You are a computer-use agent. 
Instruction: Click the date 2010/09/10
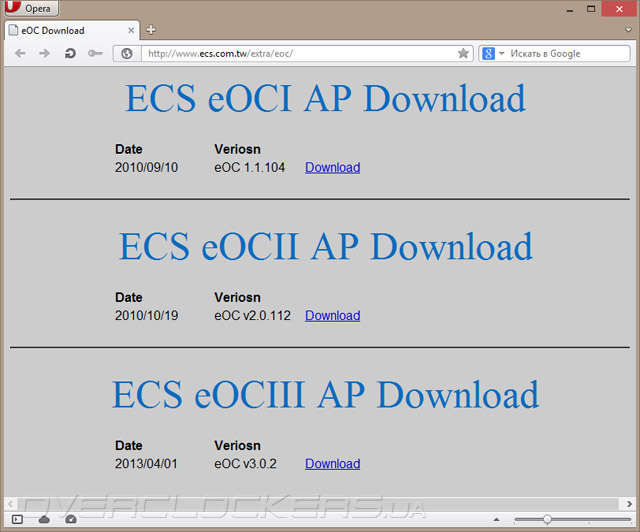pos(147,167)
